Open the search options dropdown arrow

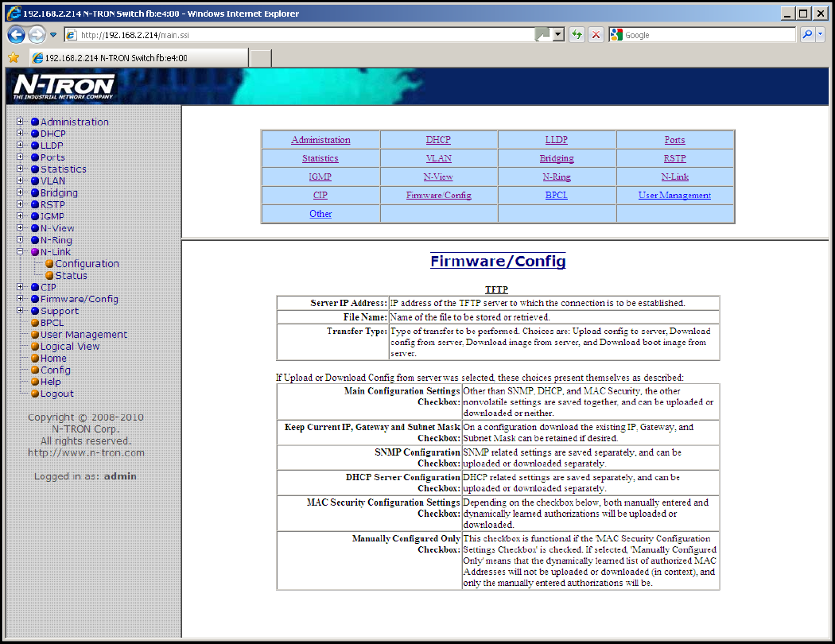tap(820, 35)
